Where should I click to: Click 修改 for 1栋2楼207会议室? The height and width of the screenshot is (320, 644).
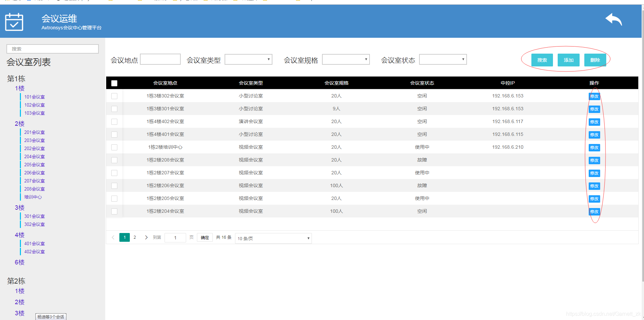pyautogui.click(x=594, y=173)
